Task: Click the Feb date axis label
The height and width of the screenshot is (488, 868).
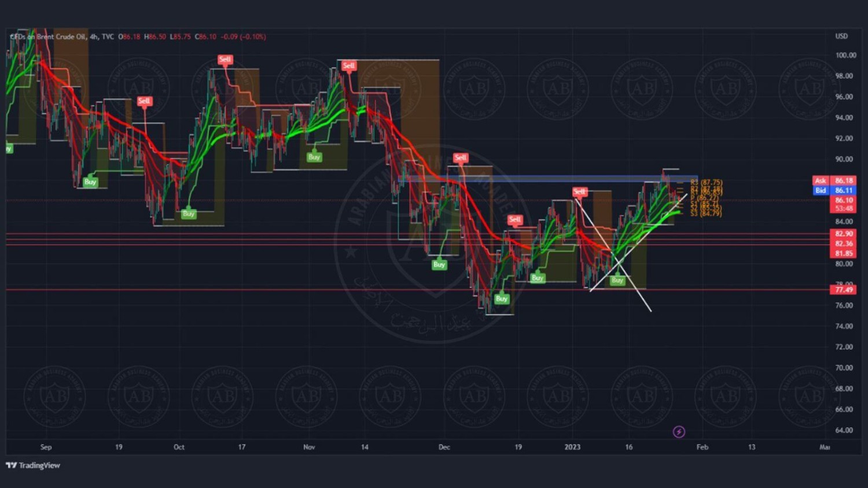Action: tap(702, 447)
